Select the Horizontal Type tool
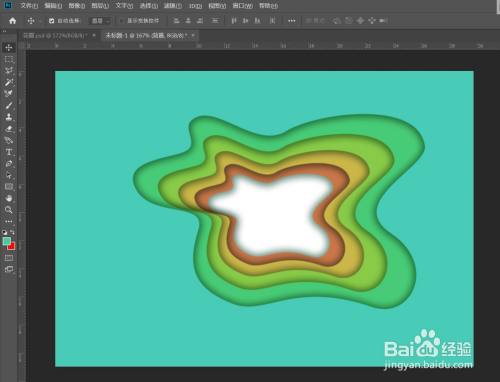500x382 pixels. coord(9,152)
